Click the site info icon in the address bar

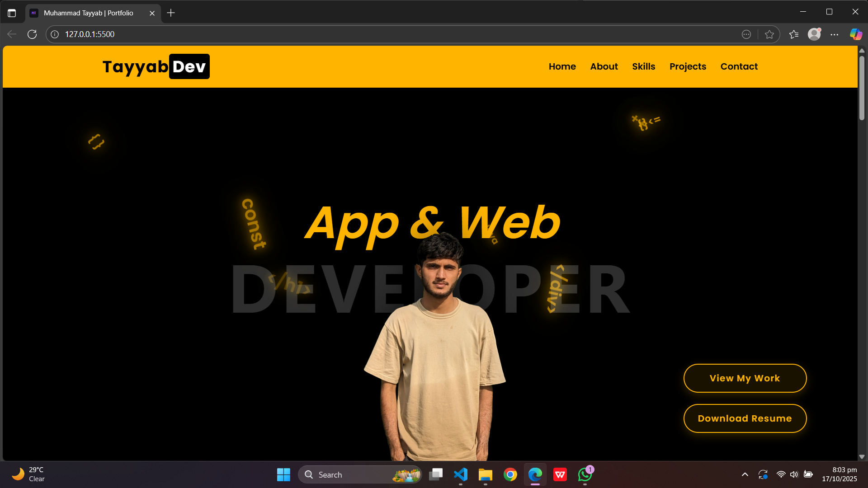coord(54,34)
